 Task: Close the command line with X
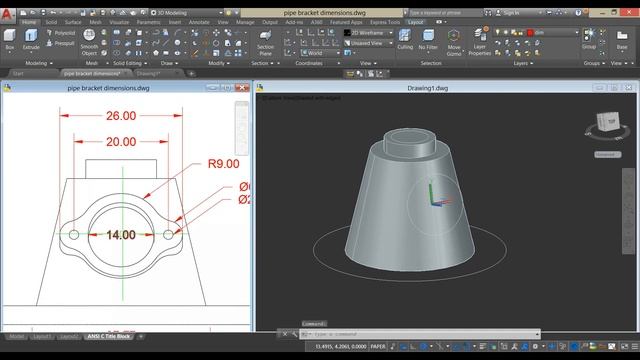(285, 334)
